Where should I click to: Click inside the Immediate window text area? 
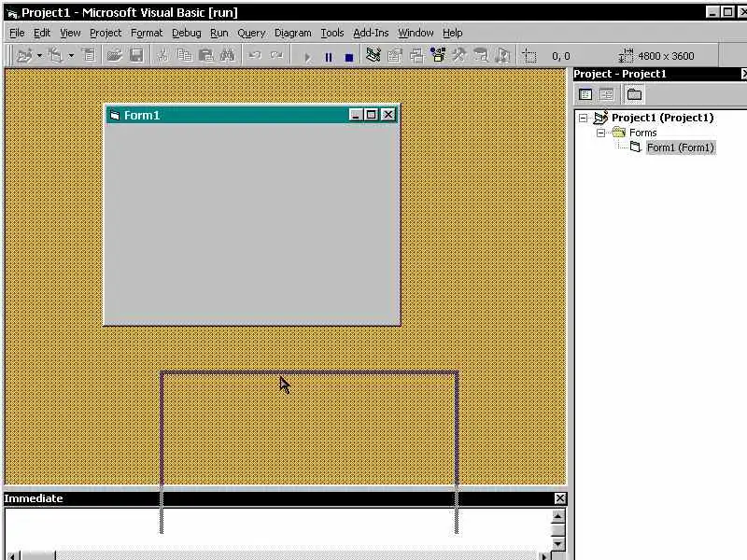click(278, 528)
